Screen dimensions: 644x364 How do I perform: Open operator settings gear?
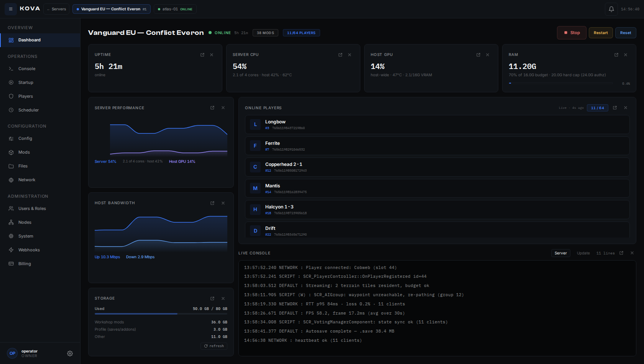(70, 353)
